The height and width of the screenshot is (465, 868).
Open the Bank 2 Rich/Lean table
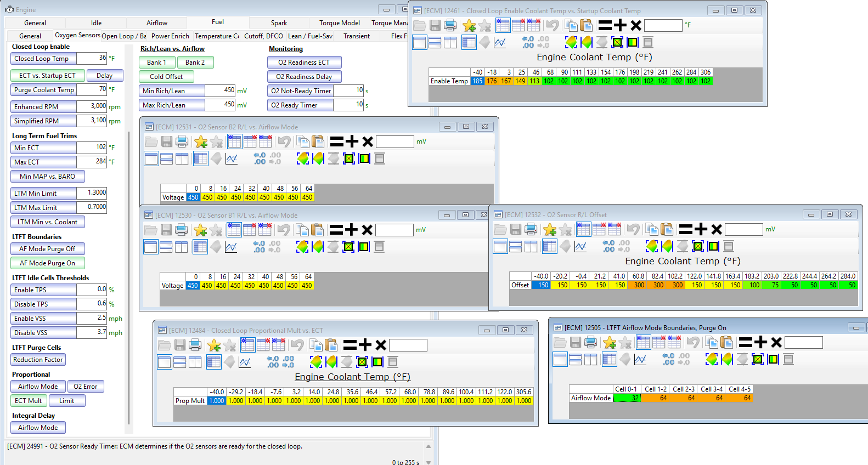tap(195, 63)
